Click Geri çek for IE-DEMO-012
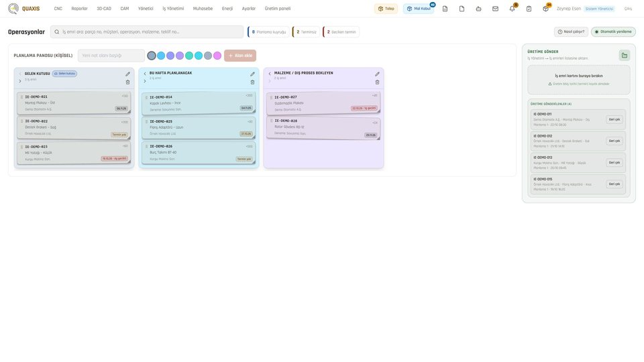 (614, 141)
